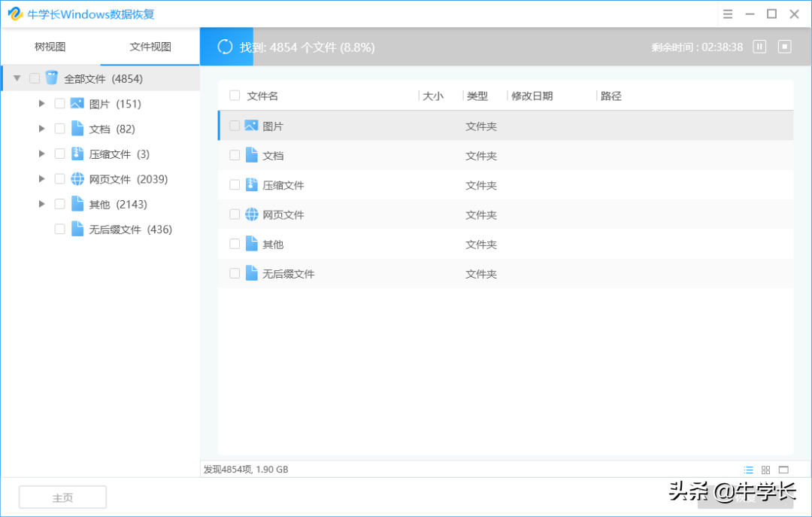The width and height of the screenshot is (812, 517).
Task: Select the 文档 folder checkbox in list
Action: pos(235,155)
